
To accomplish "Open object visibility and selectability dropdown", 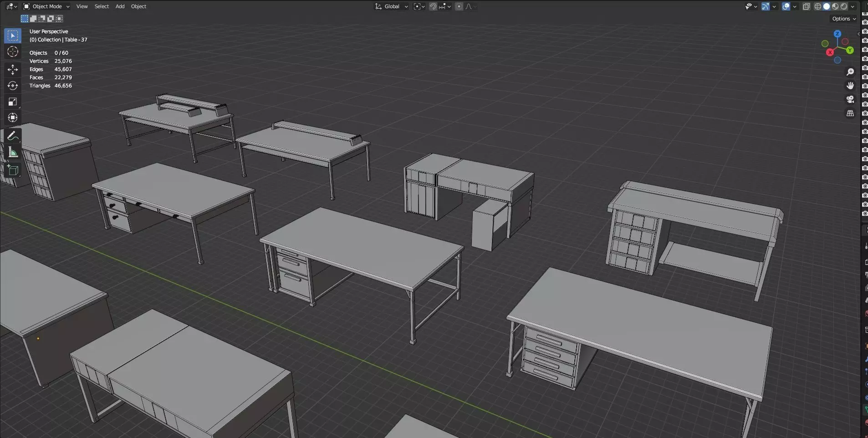I will coord(751,6).
